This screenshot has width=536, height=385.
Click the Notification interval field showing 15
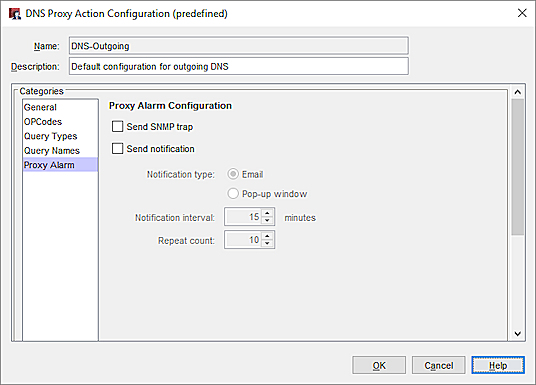click(x=243, y=217)
